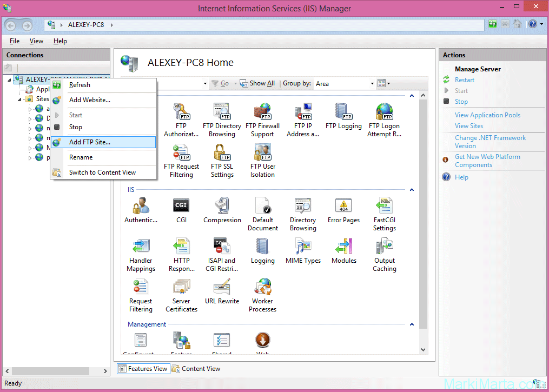This screenshot has height=392, width=549.
Task: Open FTP Directory Browsing feature
Action: [x=222, y=120]
